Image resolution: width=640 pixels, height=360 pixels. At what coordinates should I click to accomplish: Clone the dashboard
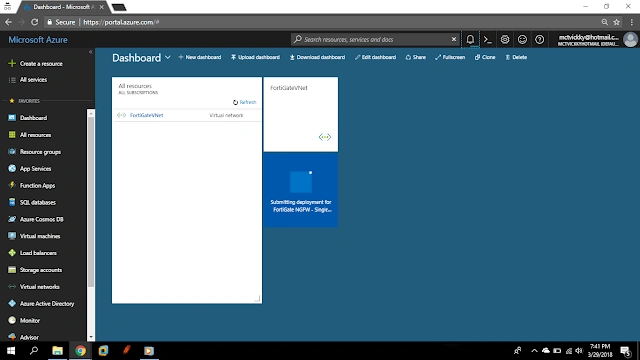click(x=485, y=57)
